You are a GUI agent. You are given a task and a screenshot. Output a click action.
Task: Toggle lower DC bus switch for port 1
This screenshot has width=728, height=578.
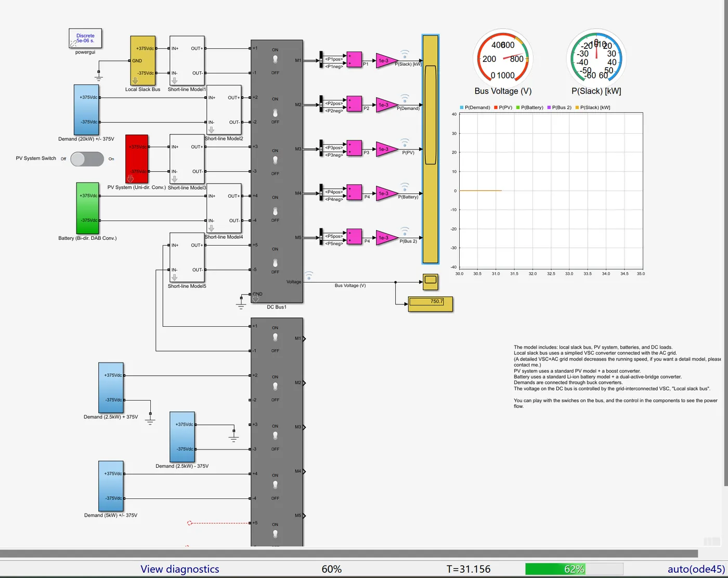(275, 338)
